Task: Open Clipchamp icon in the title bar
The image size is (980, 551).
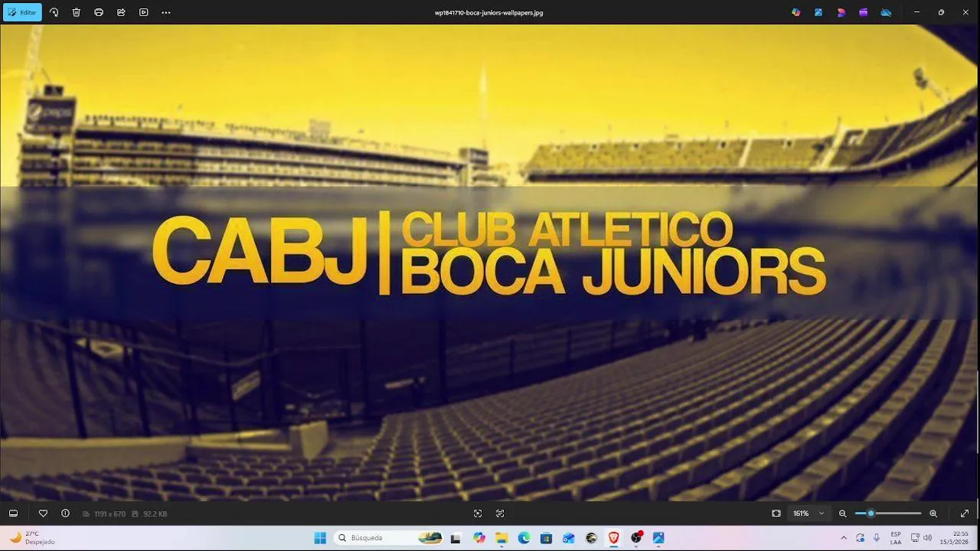Action: pyautogui.click(x=864, y=12)
